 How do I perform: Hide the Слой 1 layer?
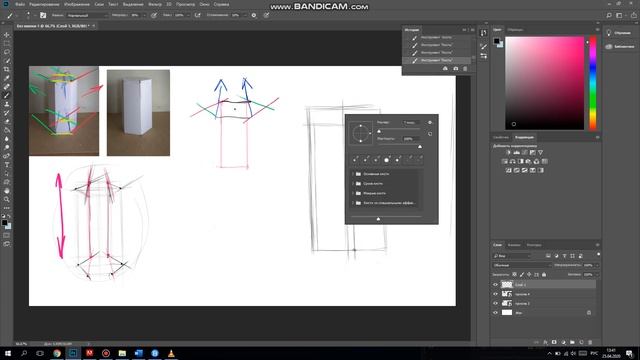[495, 284]
